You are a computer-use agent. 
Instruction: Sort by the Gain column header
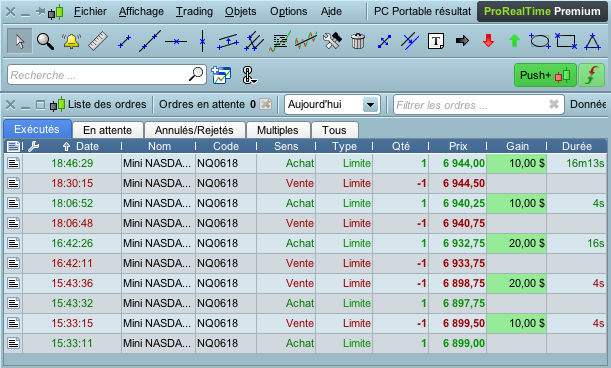pos(517,146)
